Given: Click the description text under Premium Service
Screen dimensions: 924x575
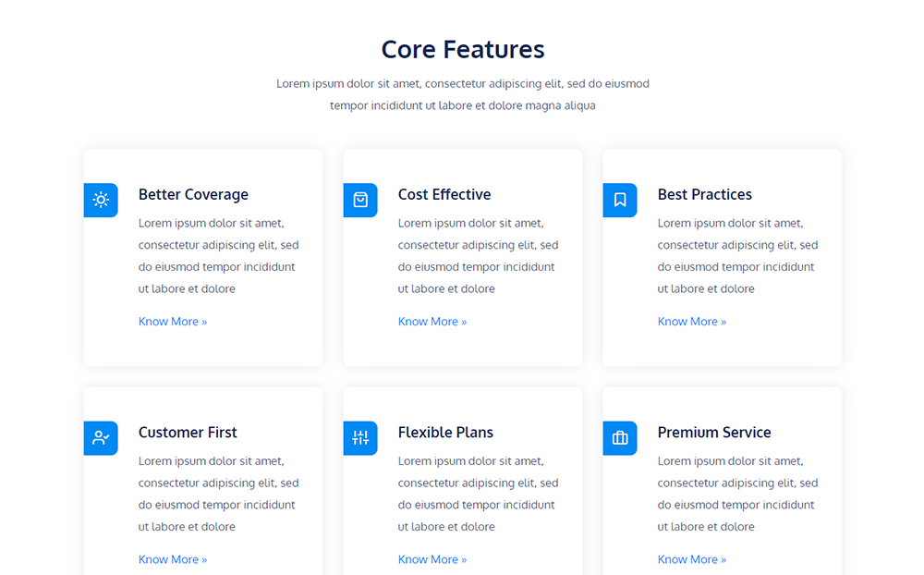Looking at the screenshot, I should click(737, 494).
